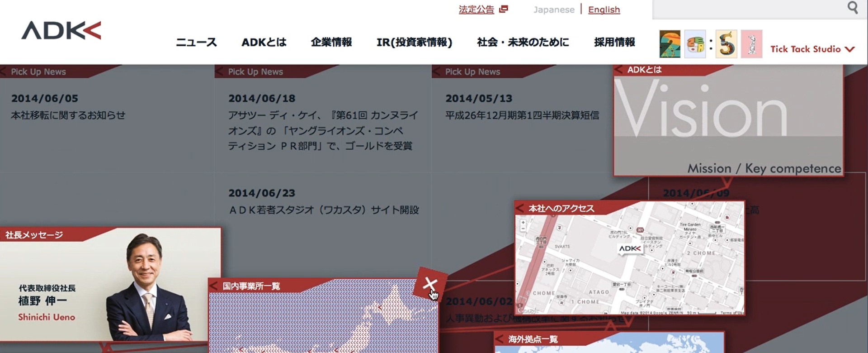This screenshot has width=868, height=353.
Task: Click the blue-background Tick Tack Studio thumbnail
Action: 695,44
